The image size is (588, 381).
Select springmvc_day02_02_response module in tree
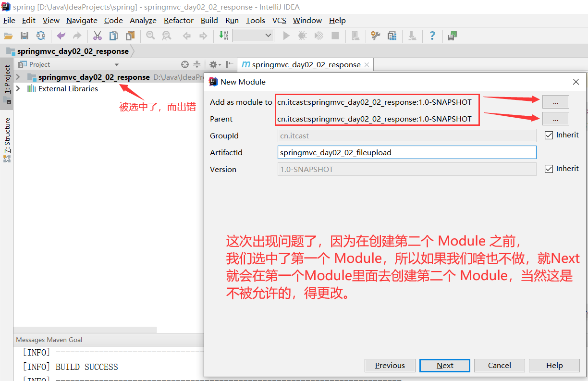tap(94, 77)
